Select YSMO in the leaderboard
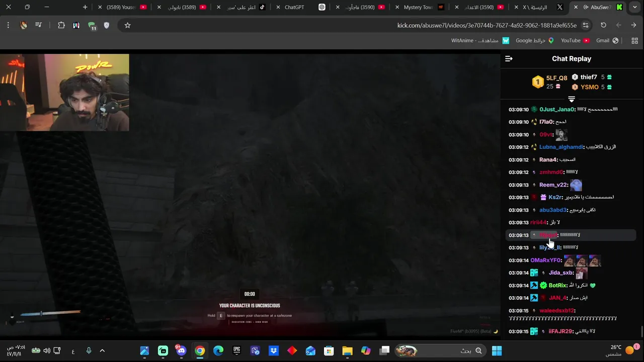Image resolution: width=644 pixels, height=362 pixels. pos(590,87)
